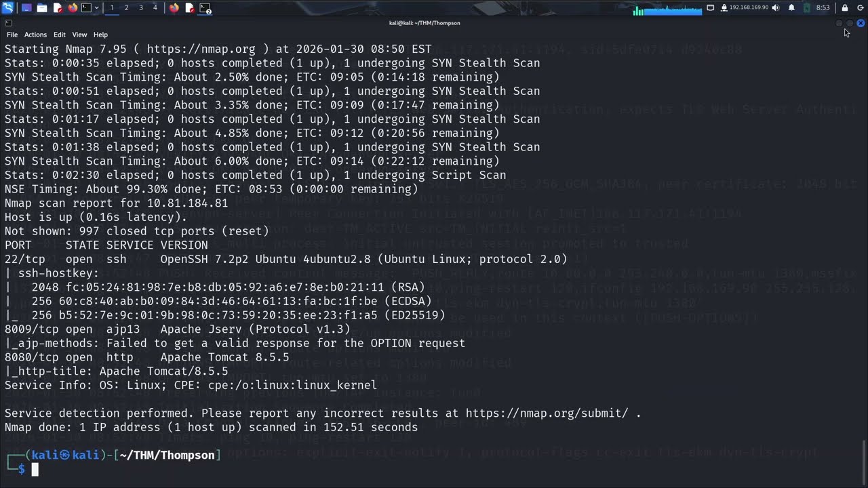
Task: Click 'Host is up (0.16s latency)' line
Action: point(96,218)
